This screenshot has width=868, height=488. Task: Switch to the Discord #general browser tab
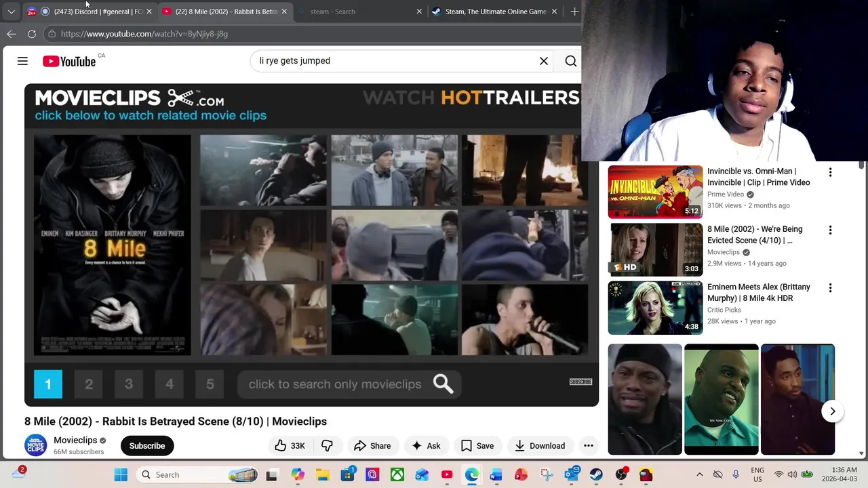pyautogui.click(x=88, y=12)
